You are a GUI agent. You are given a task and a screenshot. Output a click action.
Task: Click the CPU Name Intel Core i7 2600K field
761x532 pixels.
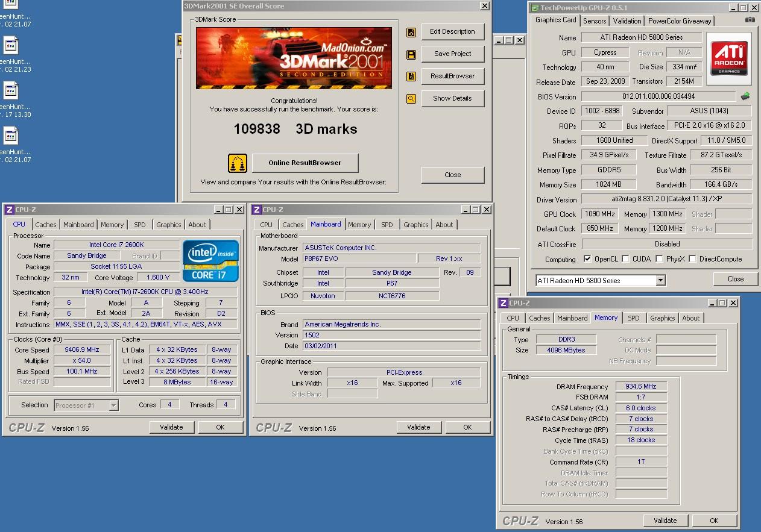pos(116,245)
